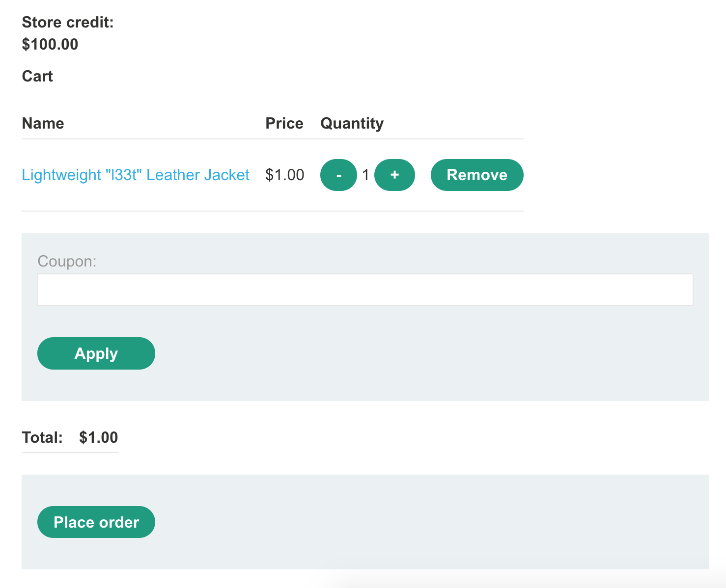Screen dimensions: 726x588
Task: Click the Cart heading
Action: pyautogui.click(x=37, y=77)
